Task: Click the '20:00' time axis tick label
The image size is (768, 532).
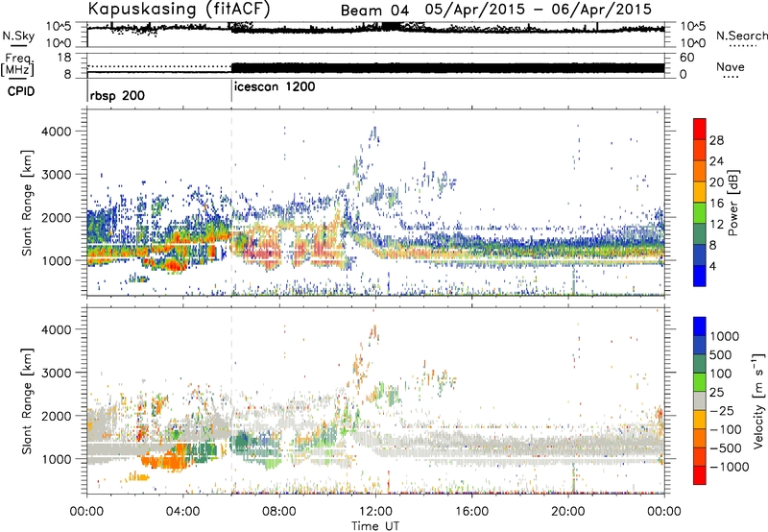Action: [567, 512]
